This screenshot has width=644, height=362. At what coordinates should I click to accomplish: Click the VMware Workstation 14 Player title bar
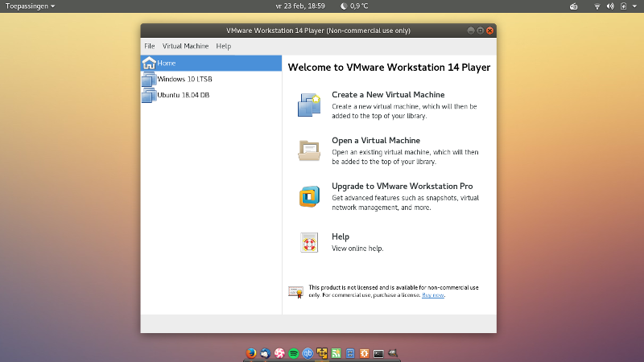(x=318, y=31)
